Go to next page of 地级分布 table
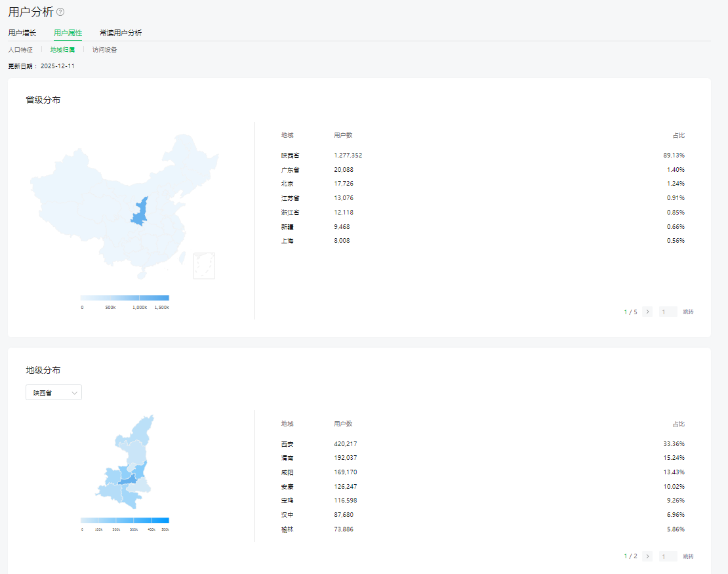This screenshot has height=574, width=728. 647,556
